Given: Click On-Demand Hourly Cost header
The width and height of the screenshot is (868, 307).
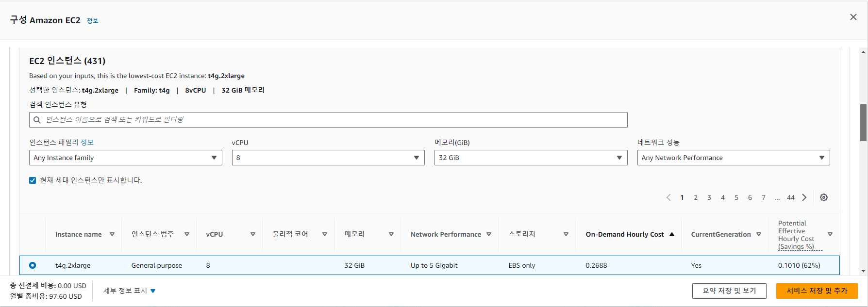Looking at the screenshot, I should (x=625, y=234).
